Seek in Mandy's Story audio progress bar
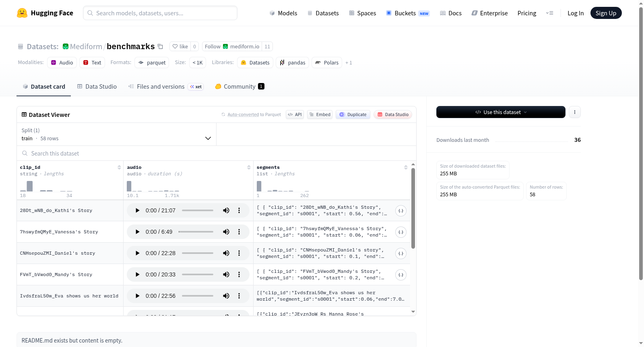The height and width of the screenshot is (347, 644). [x=198, y=274]
